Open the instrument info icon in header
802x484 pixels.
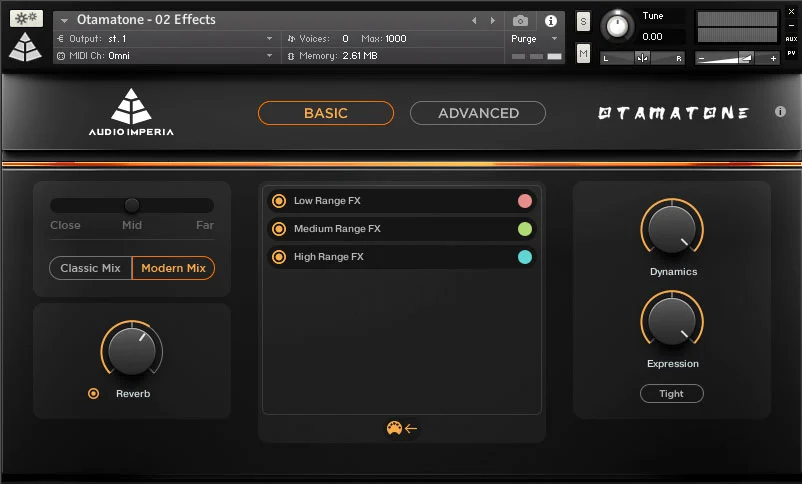[x=550, y=20]
